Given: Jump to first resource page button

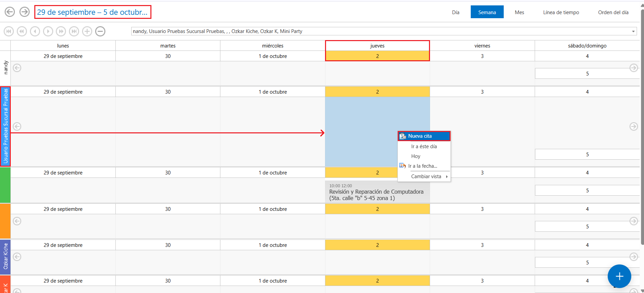Looking at the screenshot, I should (9, 31).
